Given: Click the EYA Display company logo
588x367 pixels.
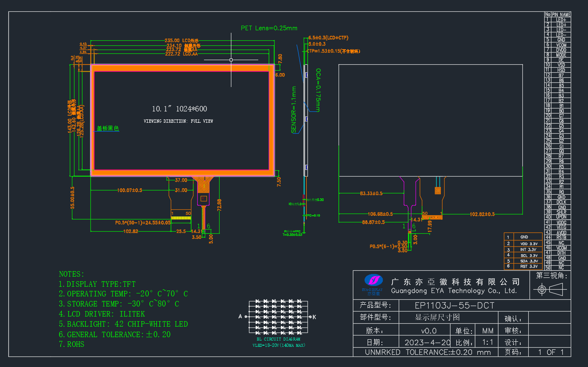Looking at the screenshot, I should pyautogui.click(x=373, y=285).
